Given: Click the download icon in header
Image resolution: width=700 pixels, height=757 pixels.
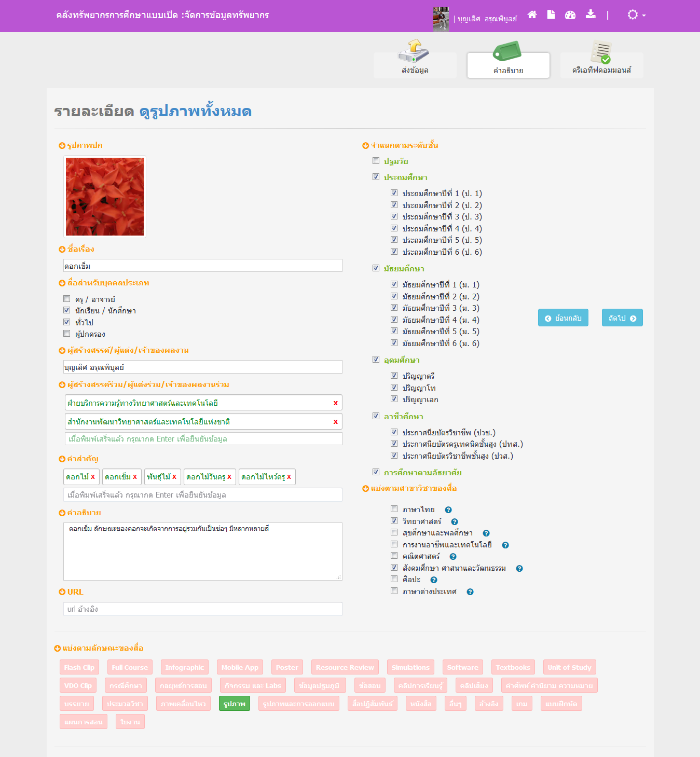Looking at the screenshot, I should (x=591, y=15).
